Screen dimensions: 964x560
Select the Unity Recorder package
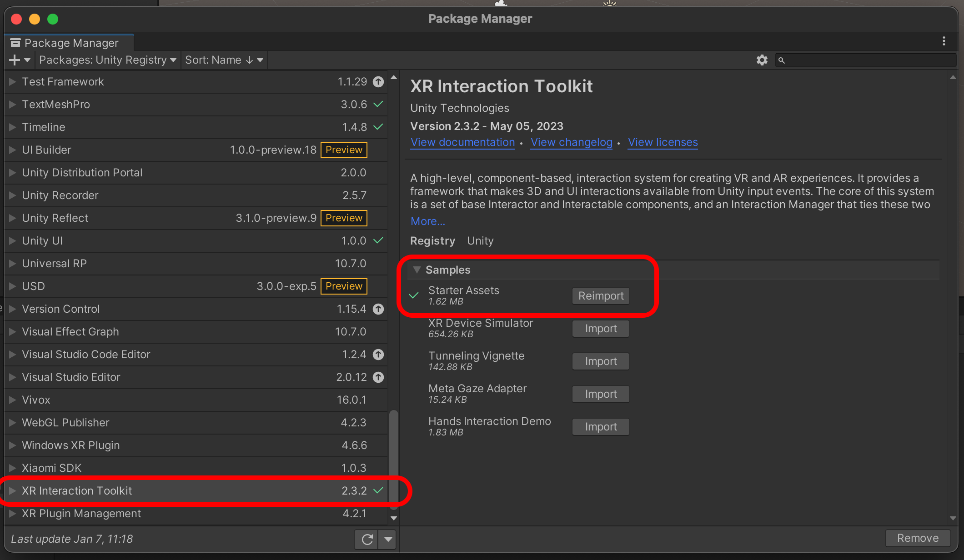click(60, 195)
